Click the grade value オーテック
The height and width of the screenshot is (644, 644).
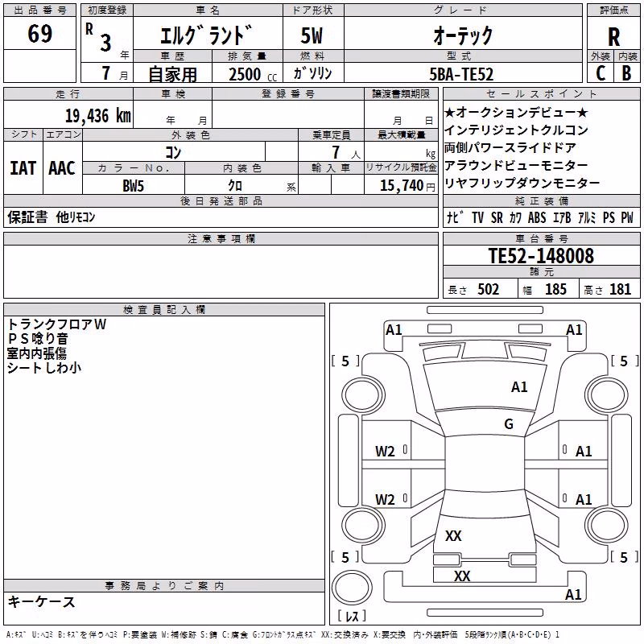pos(463,35)
